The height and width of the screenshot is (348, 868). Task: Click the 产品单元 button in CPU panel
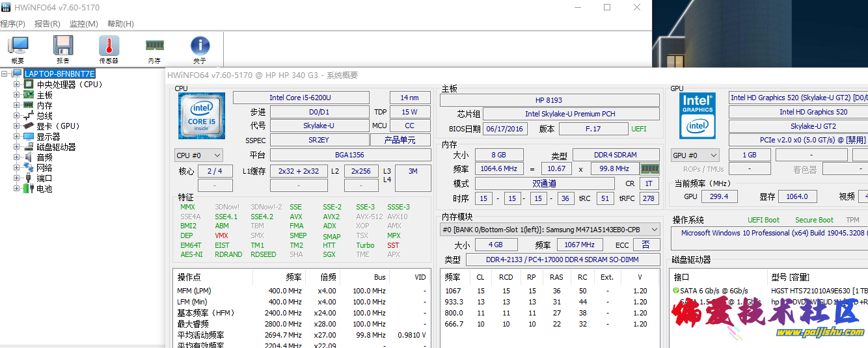[400, 141]
